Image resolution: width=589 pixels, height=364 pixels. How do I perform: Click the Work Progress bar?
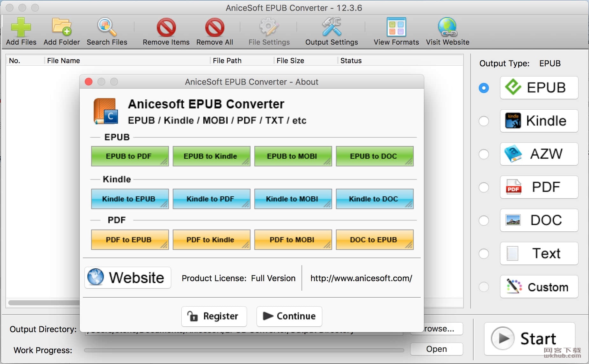[x=244, y=350]
